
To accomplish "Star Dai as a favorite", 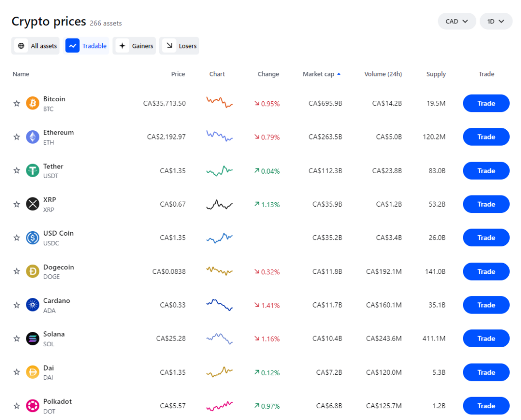I will click(x=17, y=372).
